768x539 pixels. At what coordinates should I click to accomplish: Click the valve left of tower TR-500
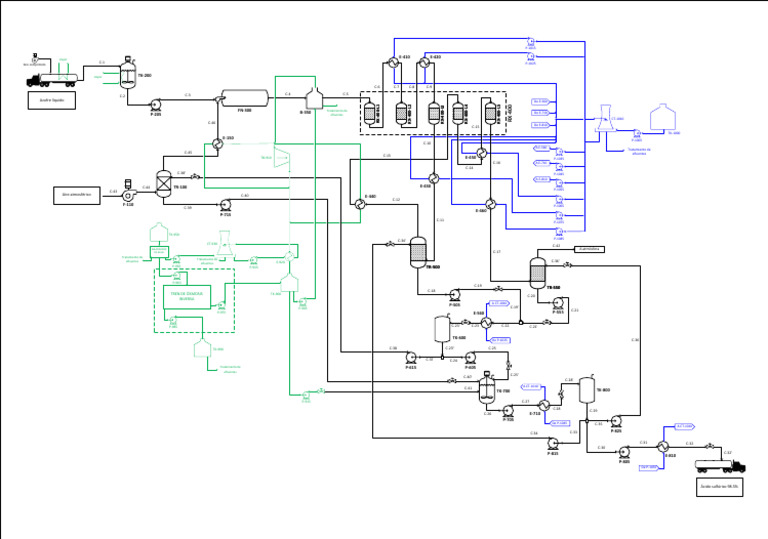[x=390, y=244]
